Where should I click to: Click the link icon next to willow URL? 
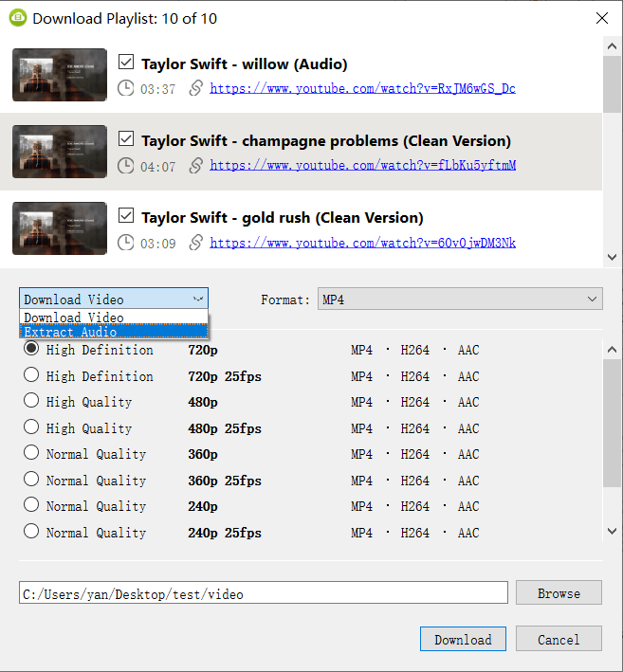[x=196, y=88]
